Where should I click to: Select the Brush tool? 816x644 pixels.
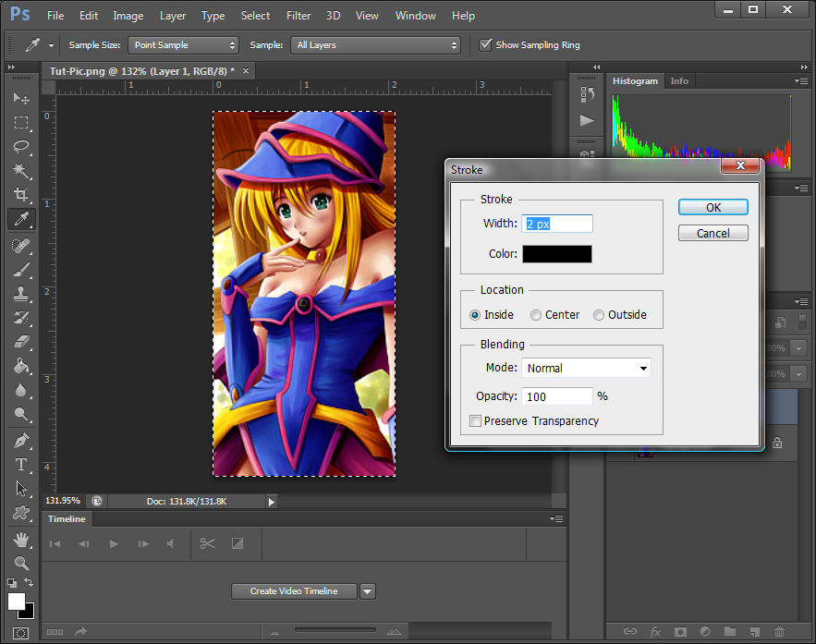(21, 270)
